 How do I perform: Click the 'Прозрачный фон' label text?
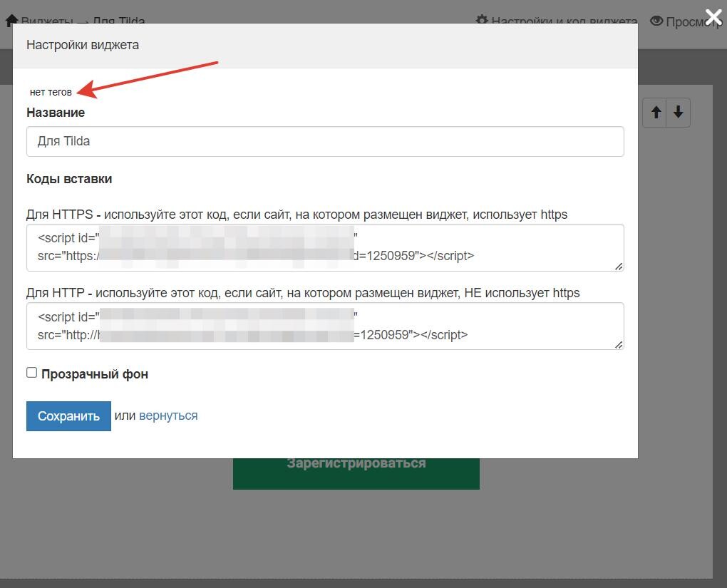click(x=95, y=373)
